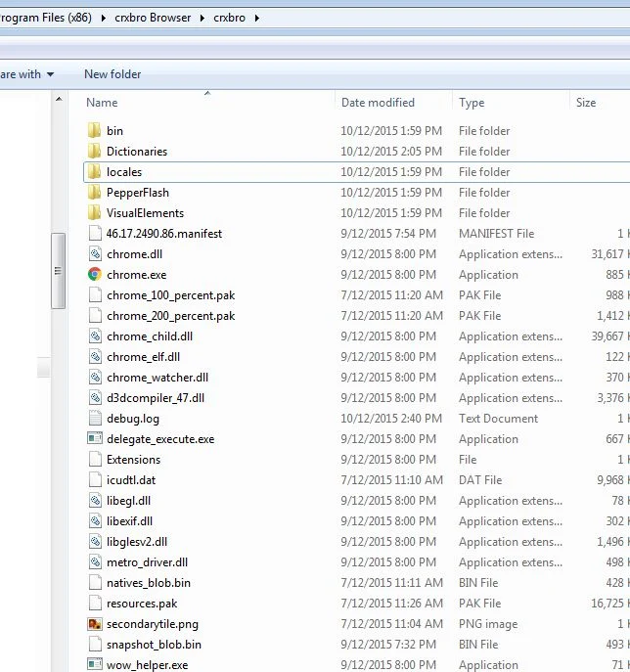
Task: Click the libegl.dll file icon
Action: tap(95, 501)
